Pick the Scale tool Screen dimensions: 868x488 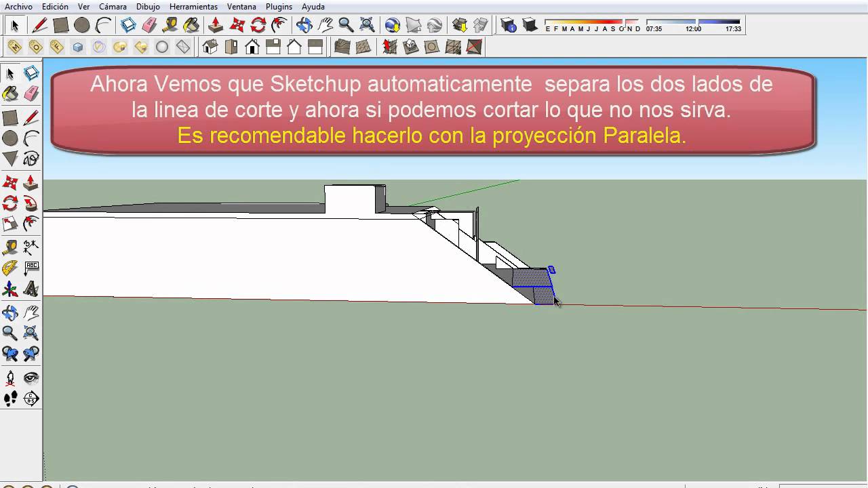click(10, 224)
